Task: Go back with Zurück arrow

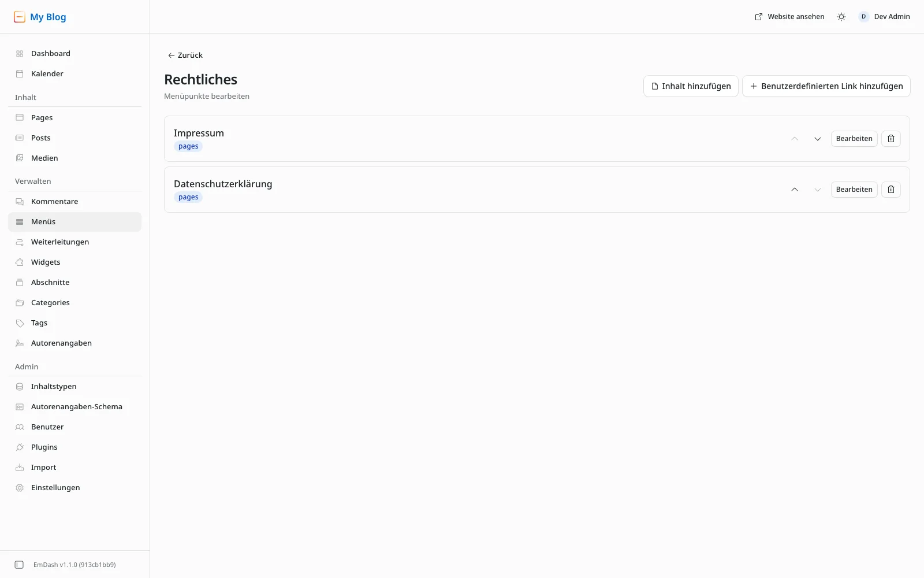Action: pyautogui.click(x=185, y=55)
